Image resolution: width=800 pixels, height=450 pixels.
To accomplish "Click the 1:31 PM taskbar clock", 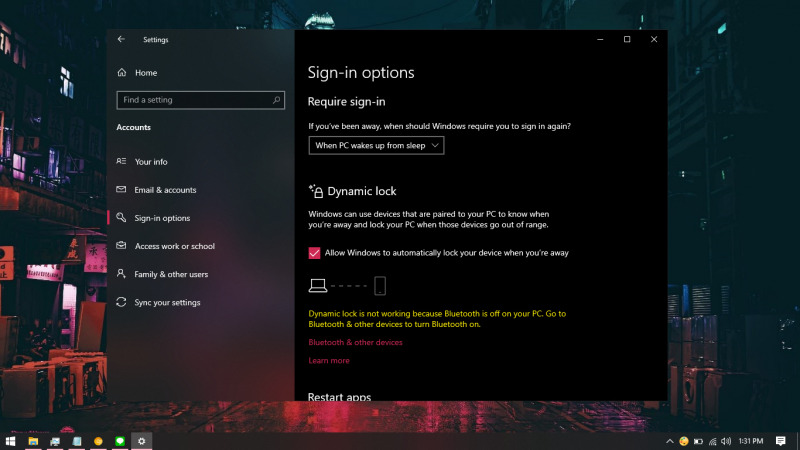I will [x=751, y=441].
